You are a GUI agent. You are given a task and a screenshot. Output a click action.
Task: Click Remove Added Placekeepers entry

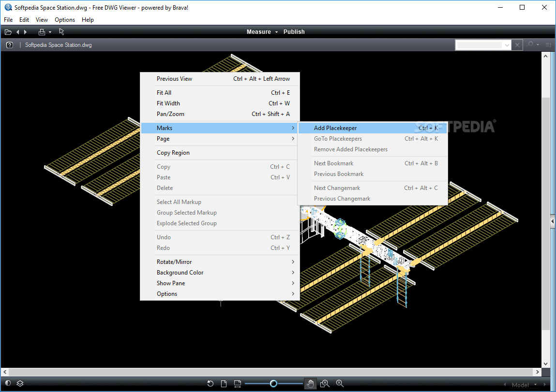[372, 149]
